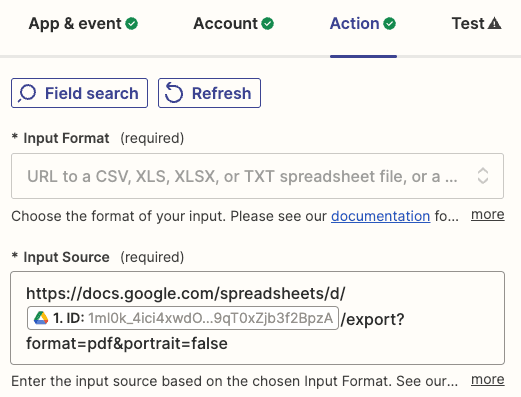Click the Field search button
Image resolution: width=521 pixels, height=397 pixels.
[x=79, y=93]
